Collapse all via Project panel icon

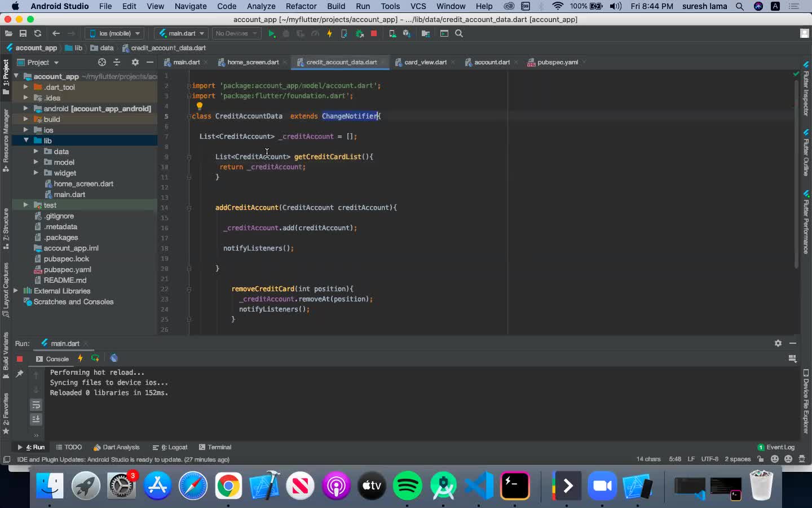[117, 62]
